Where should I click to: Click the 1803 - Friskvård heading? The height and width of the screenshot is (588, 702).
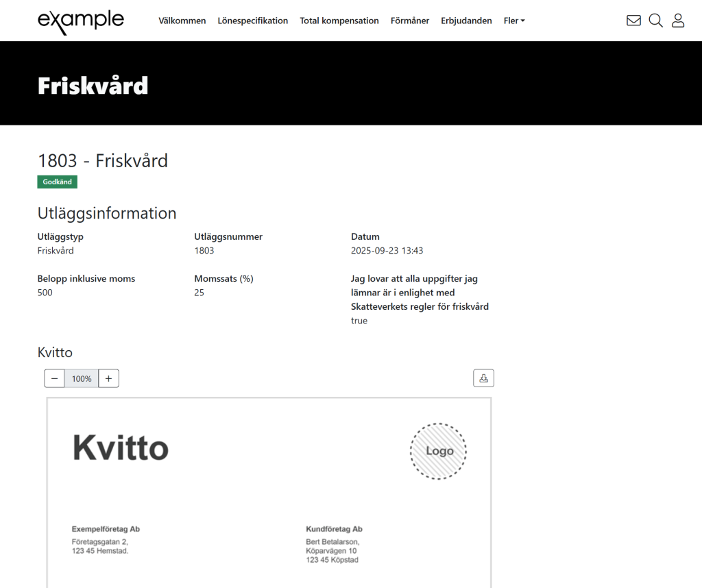103,160
